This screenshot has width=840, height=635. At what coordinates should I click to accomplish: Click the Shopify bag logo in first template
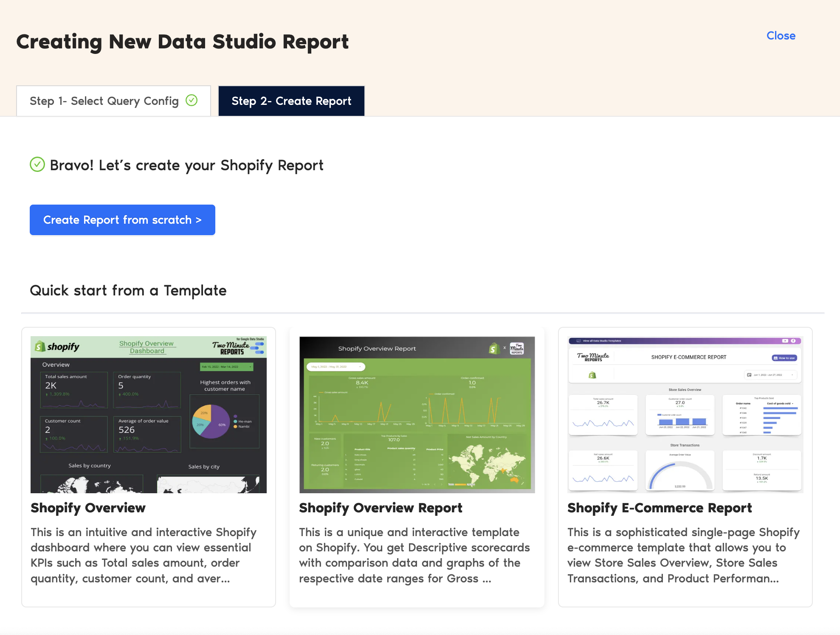click(40, 347)
